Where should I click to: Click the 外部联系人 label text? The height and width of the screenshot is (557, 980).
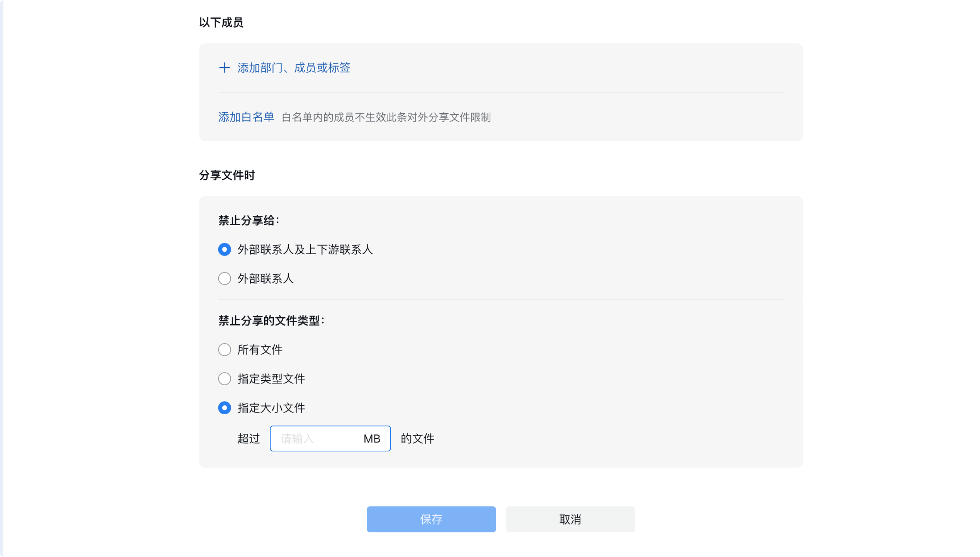pyautogui.click(x=266, y=278)
